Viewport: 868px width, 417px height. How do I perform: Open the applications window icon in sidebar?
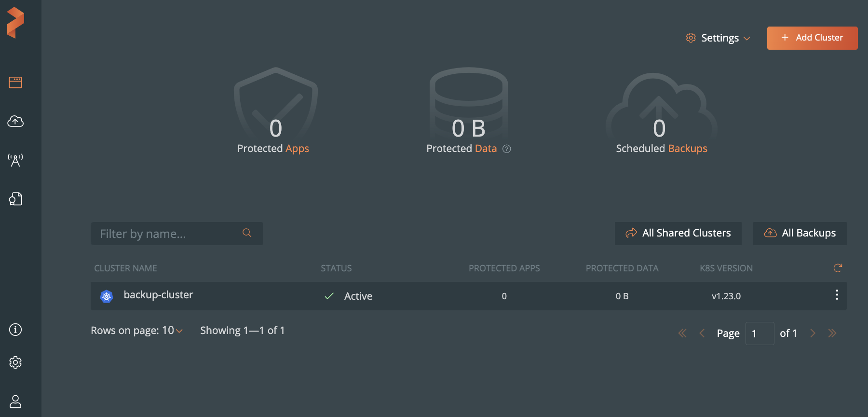[15, 83]
